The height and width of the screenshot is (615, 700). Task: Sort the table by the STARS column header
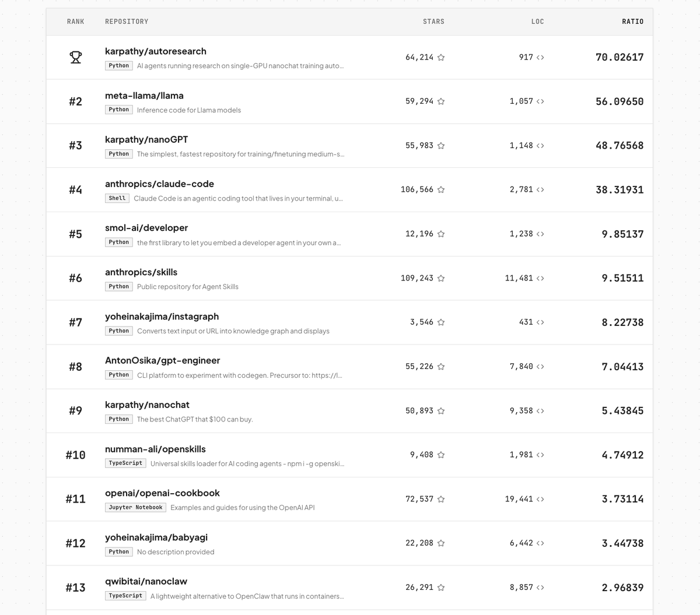433,21
